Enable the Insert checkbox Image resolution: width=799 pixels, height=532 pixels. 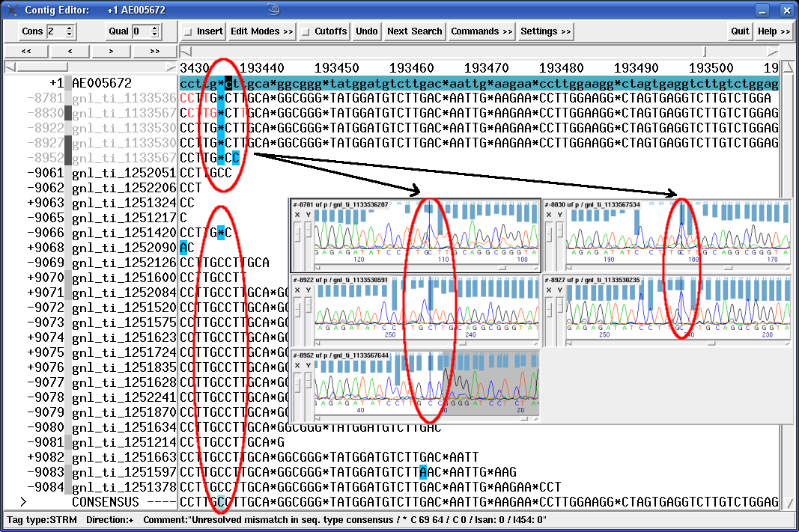tap(188, 31)
